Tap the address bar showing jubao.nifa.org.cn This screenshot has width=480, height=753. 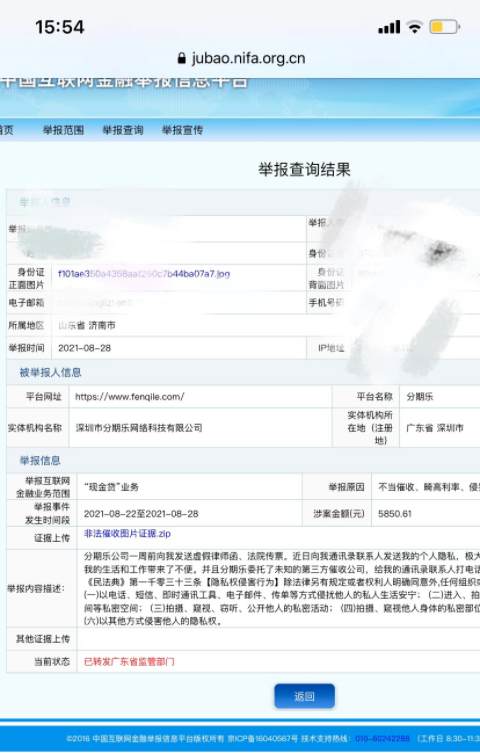coord(241,59)
